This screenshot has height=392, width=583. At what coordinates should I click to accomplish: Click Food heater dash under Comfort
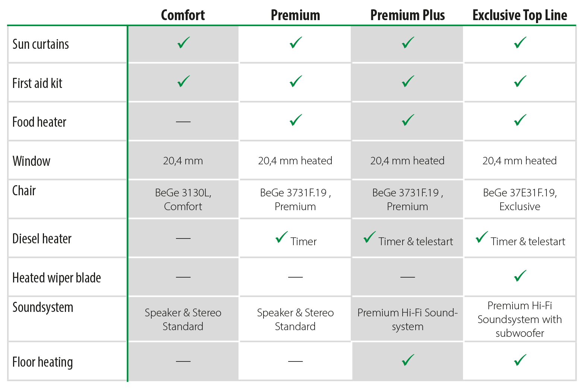point(183,121)
